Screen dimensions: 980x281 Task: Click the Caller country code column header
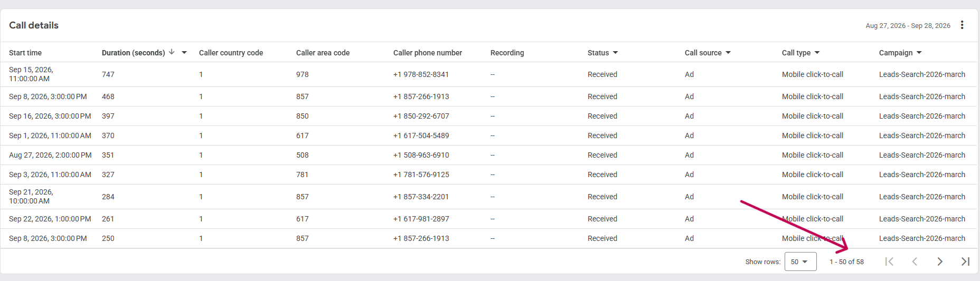tap(231, 53)
